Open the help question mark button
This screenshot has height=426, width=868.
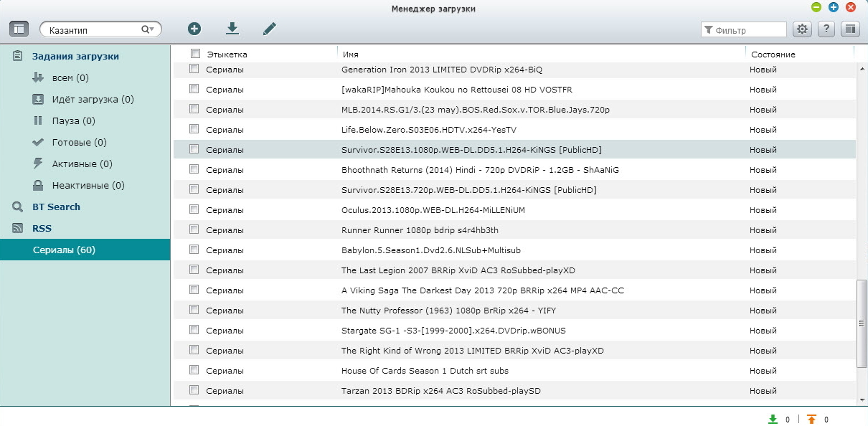tap(826, 29)
